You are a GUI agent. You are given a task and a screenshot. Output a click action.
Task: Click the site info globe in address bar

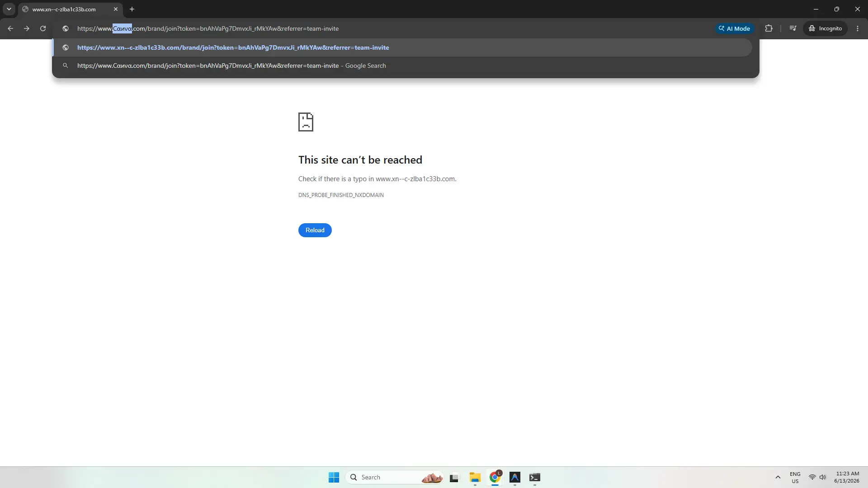66,28
